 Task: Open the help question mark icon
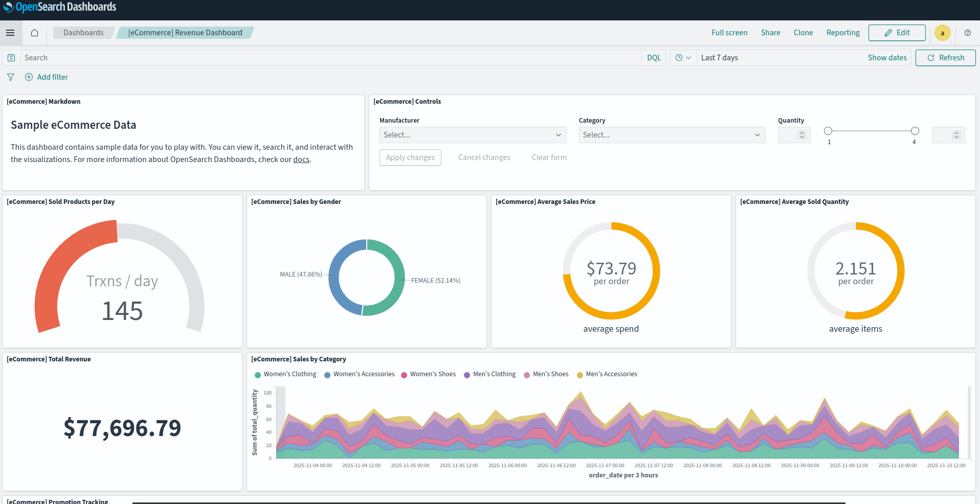pos(967,33)
